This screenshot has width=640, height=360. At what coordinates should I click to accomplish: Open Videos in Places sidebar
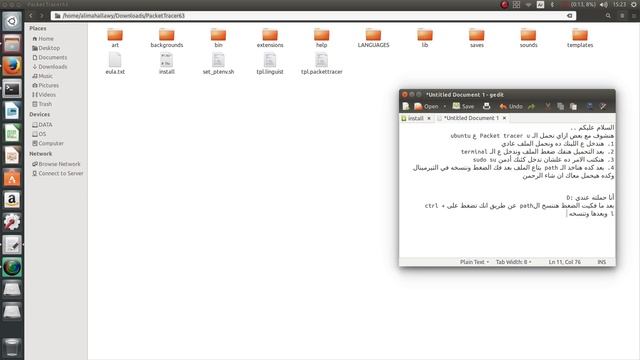click(x=44, y=94)
